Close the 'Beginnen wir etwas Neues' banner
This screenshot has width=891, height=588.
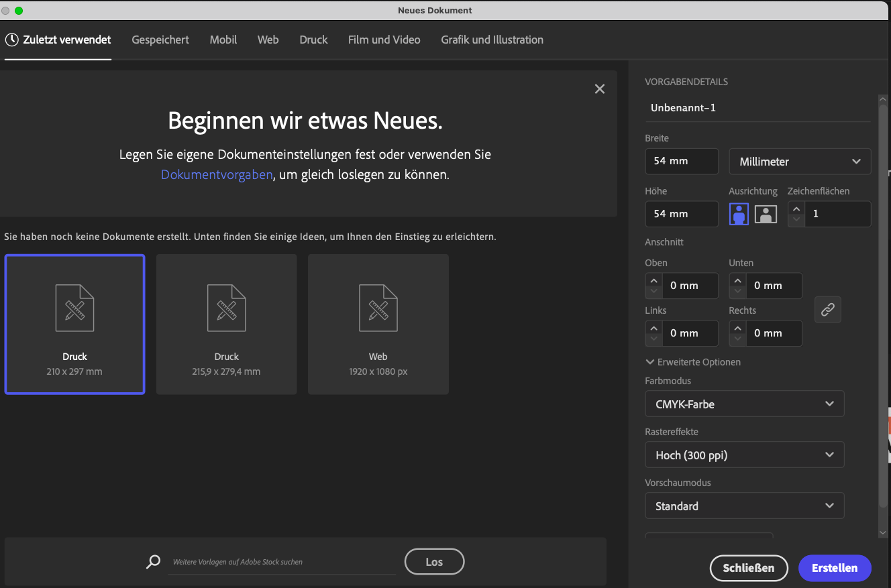[x=600, y=89]
